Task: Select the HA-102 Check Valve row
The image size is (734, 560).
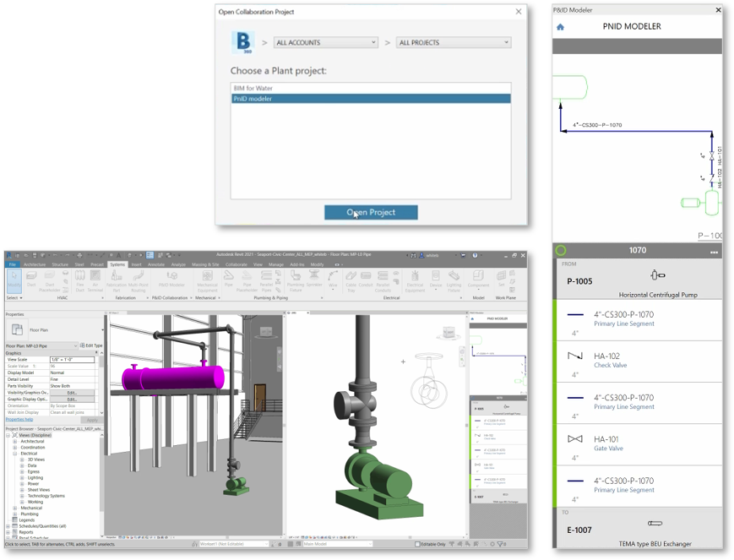Action: point(639,362)
